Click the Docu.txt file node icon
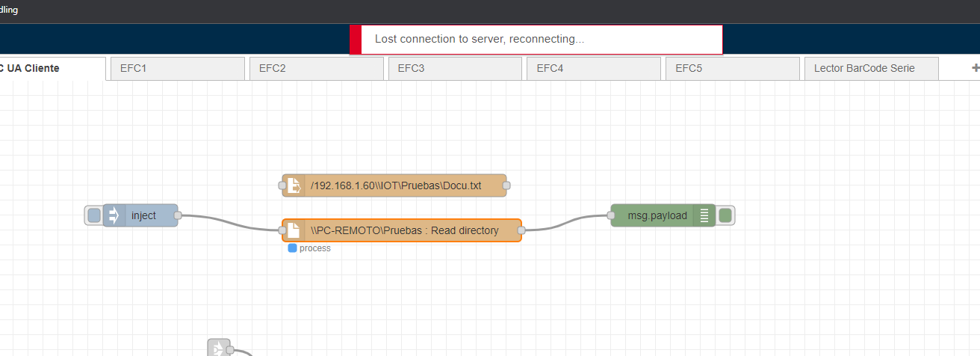980x356 pixels. coord(294,185)
